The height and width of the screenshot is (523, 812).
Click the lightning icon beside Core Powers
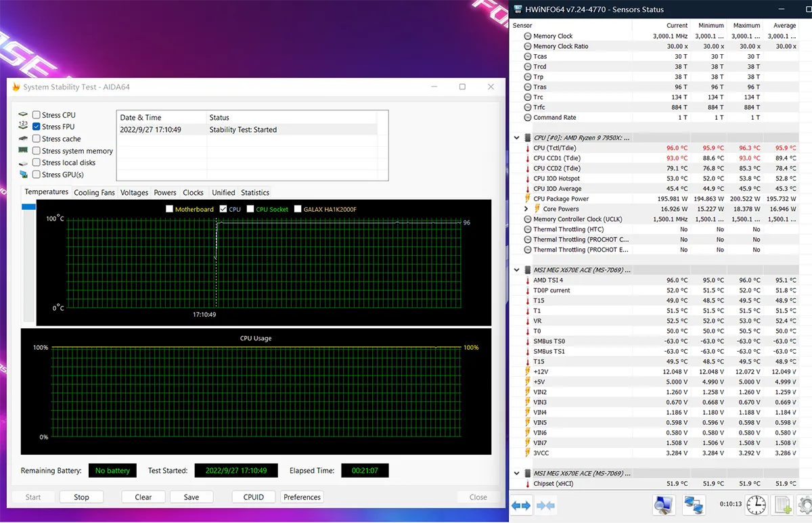[537, 209]
